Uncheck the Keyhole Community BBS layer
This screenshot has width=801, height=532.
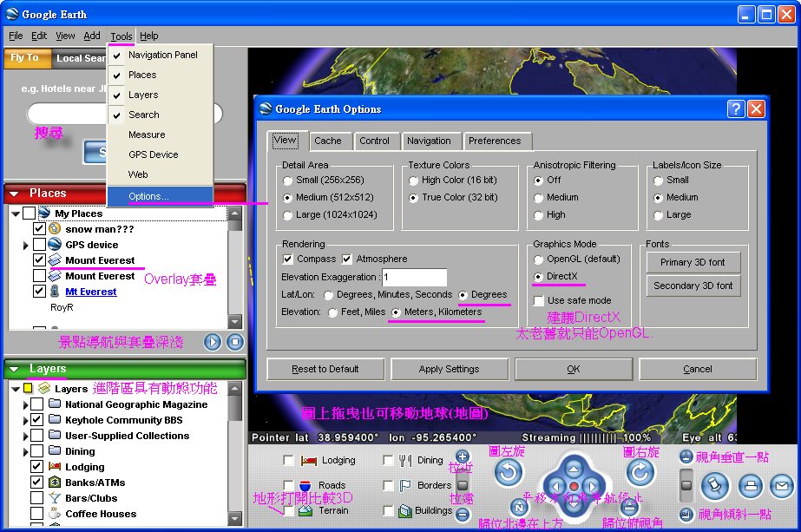pyautogui.click(x=36, y=420)
